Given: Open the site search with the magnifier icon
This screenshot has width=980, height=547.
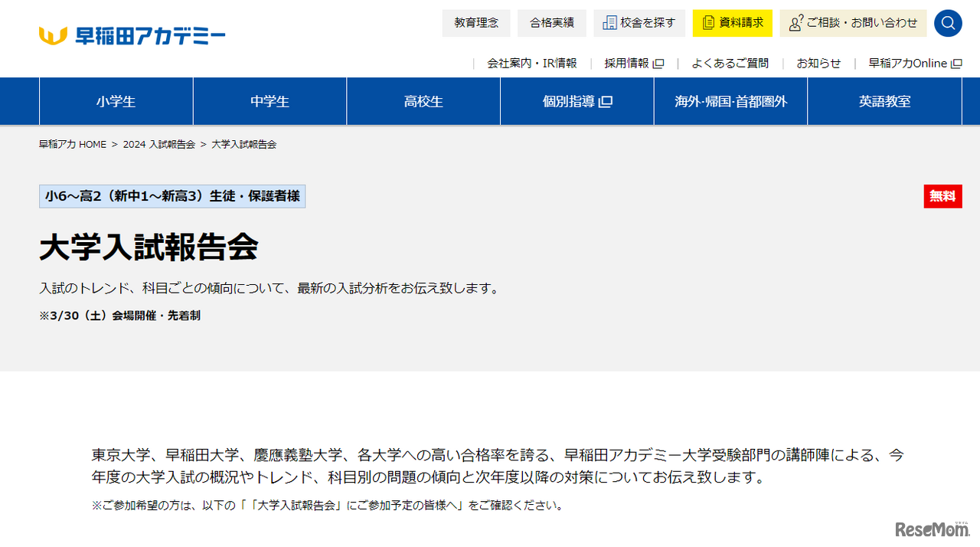Looking at the screenshot, I should tap(948, 23).
